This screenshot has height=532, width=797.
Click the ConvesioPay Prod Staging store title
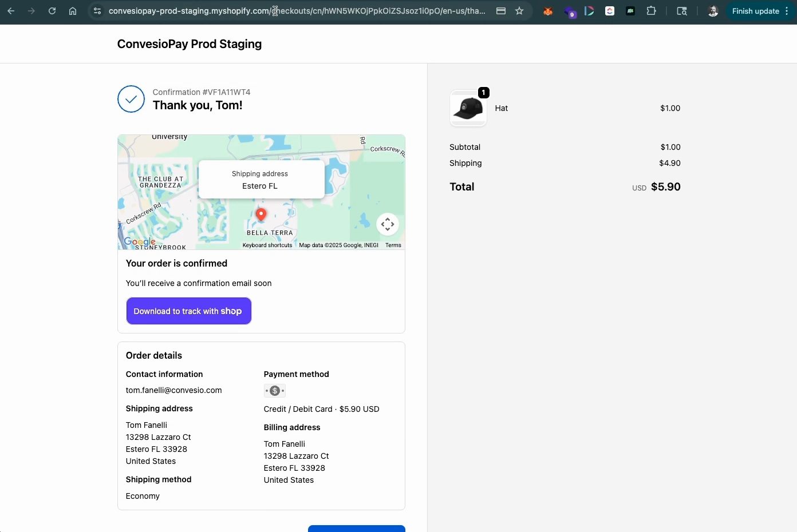tap(190, 44)
